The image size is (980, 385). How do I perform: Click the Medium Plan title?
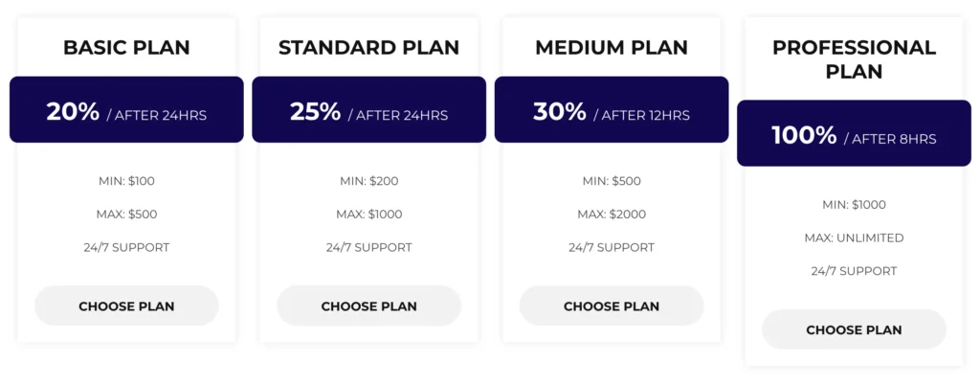(612, 47)
